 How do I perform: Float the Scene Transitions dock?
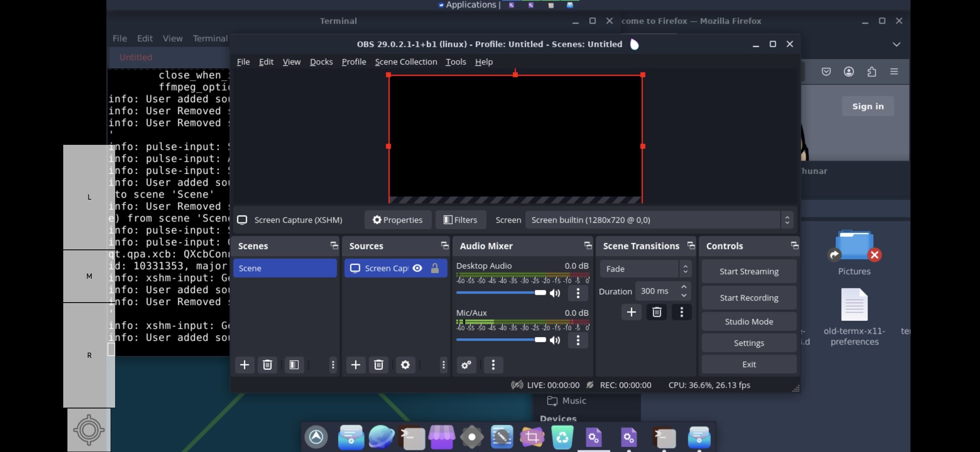click(x=691, y=246)
